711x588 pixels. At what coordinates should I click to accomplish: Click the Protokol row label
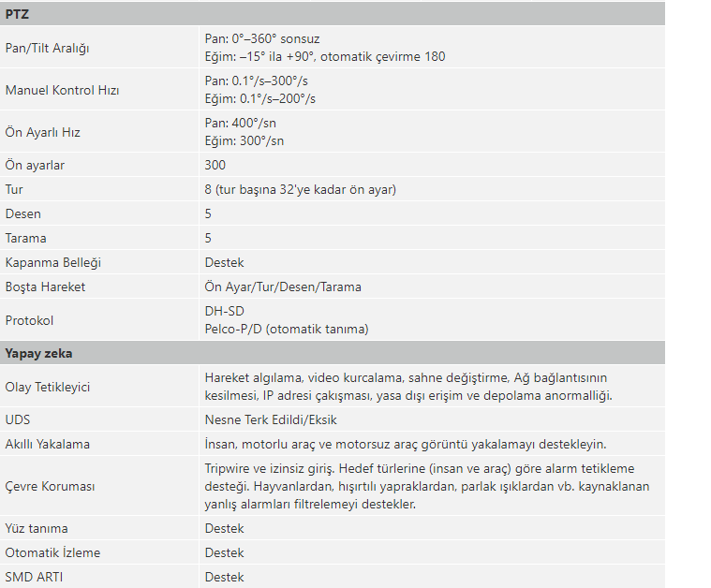pyautogui.click(x=29, y=320)
